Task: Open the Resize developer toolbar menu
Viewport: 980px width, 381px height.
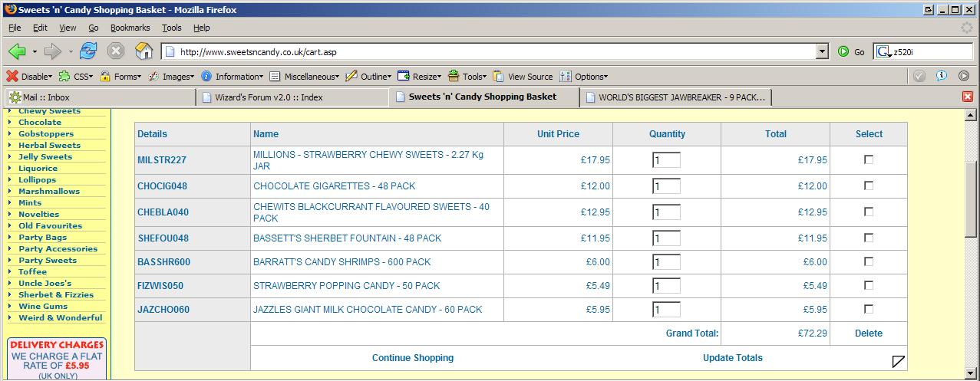Action: coord(420,77)
